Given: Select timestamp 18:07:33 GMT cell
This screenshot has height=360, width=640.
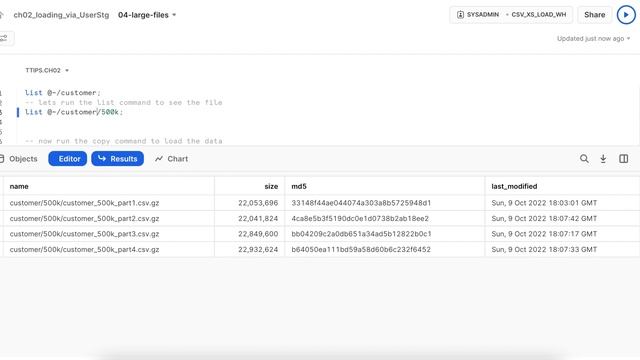Looking at the screenshot, I should [x=562, y=249].
